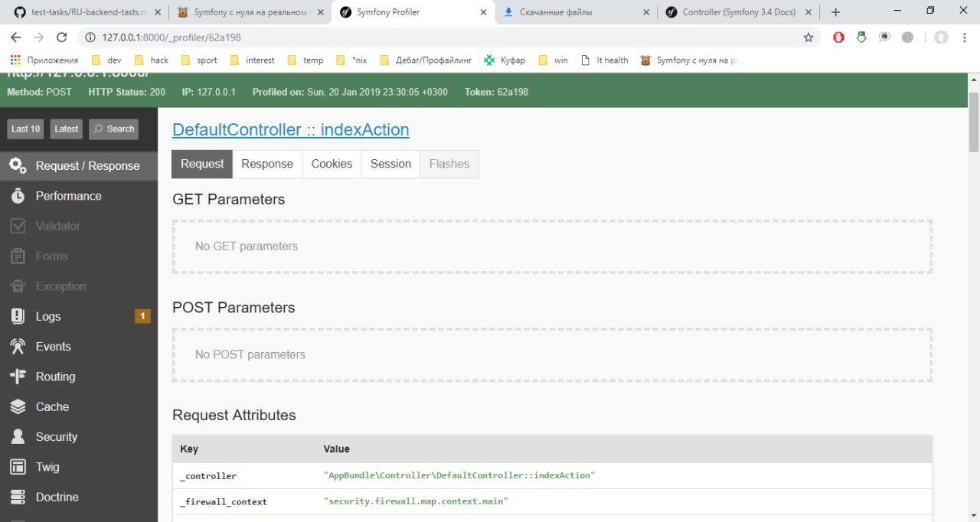Click the green download arrow extension icon

[861, 37]
